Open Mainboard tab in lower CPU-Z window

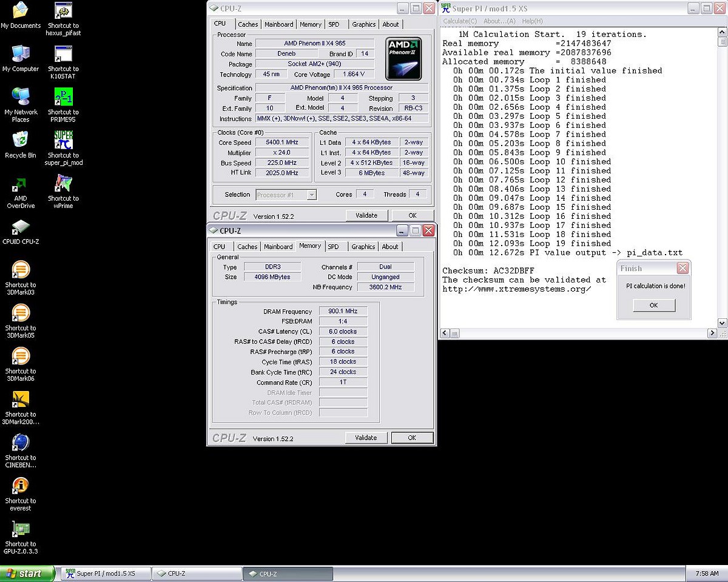click(278, 247)
